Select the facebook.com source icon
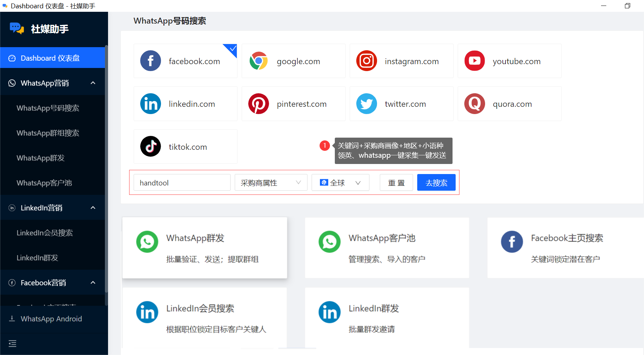Screen dimensions: 644x355 click(x=151, y=61)
